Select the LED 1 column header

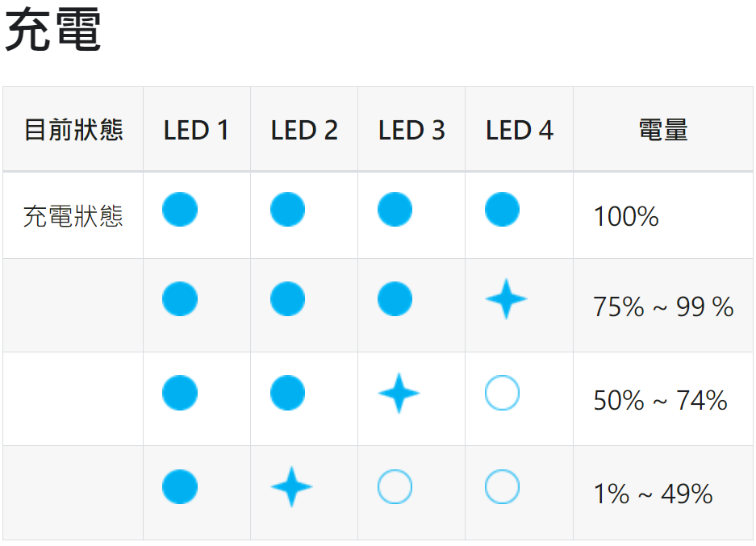tap(196, 130)
